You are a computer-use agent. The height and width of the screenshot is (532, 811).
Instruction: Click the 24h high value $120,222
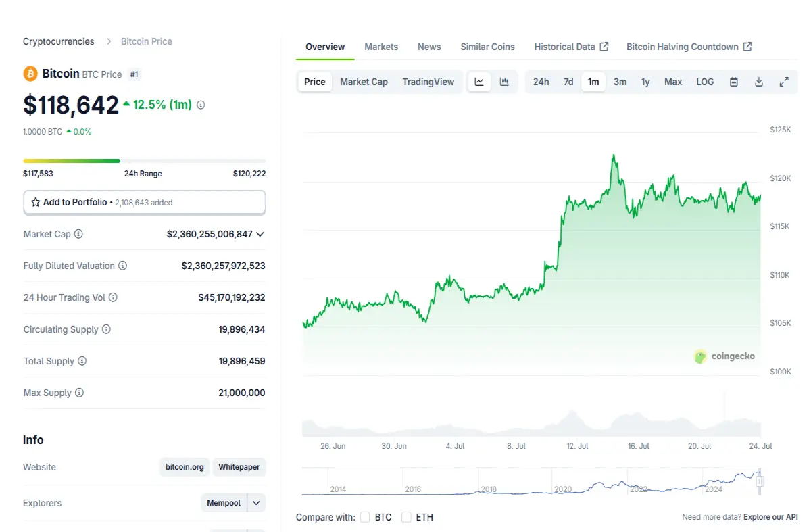pyautogui.click(x=249, y=174)
